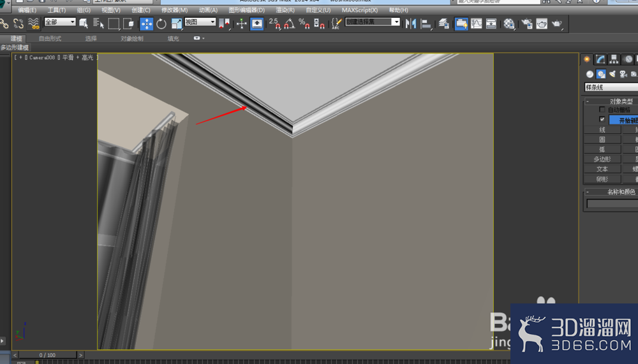The width and height of the screenshot is (638, 364).
Task: Switch to the 对象绘制 ribbon tab
Action: (132, 39)
